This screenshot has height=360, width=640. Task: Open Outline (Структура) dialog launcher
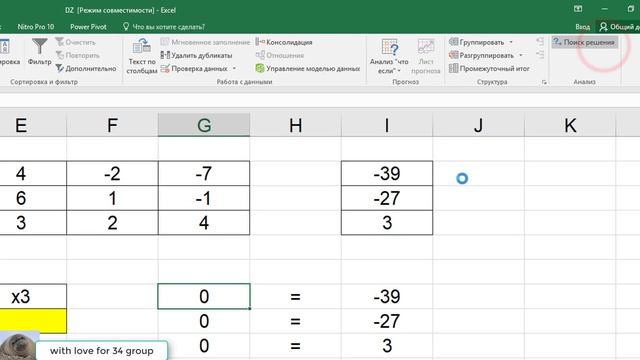[544, 82]
